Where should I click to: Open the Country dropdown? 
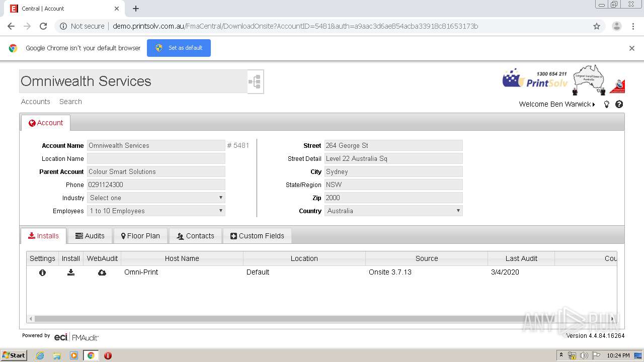tap(393, 211)
